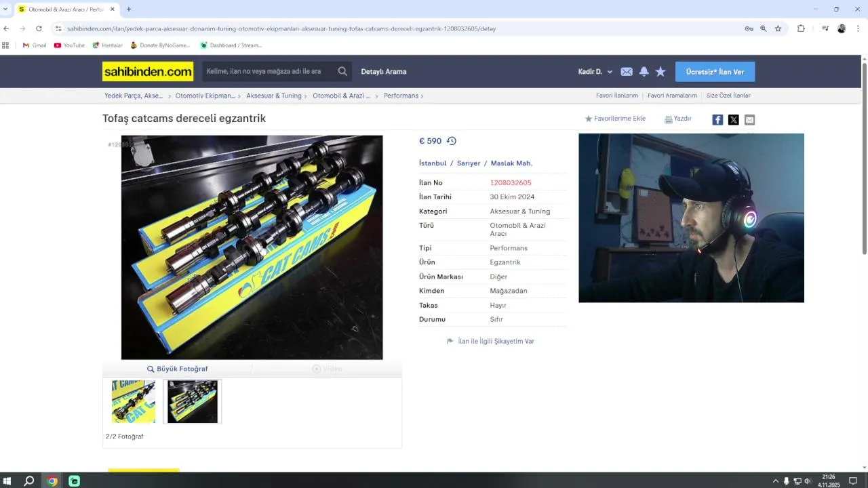Open the Otomobil & Arazi ... breadcrumb
868x488 pixels.
[341, 96]
